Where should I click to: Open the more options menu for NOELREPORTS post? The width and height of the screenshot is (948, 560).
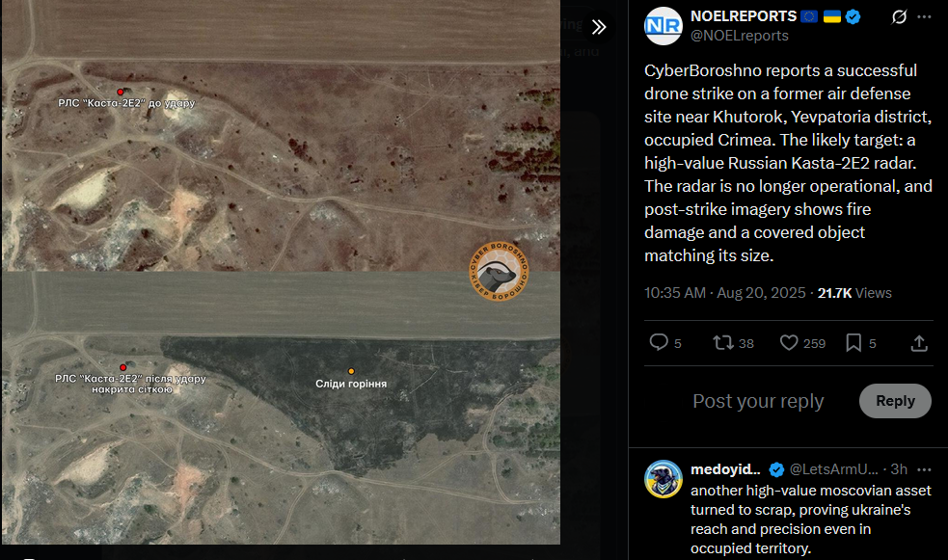[x=925, y=17]
